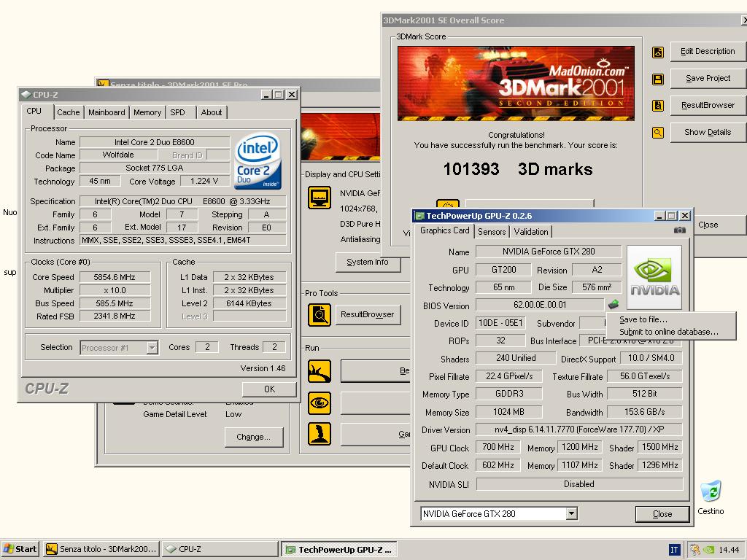Click the Start button on the taskbar
This screenshot has width=747, height=560.
(20, 550)
